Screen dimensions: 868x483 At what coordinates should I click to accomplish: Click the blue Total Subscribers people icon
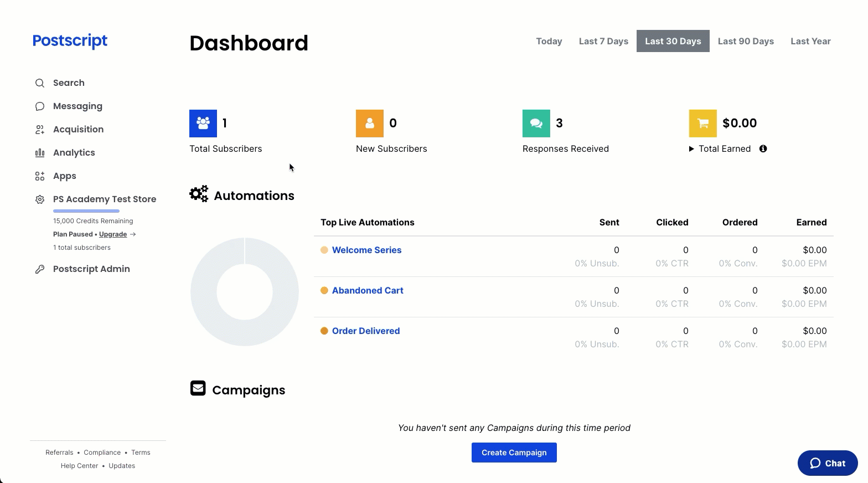pyautogui.click(x=203, y=123)
